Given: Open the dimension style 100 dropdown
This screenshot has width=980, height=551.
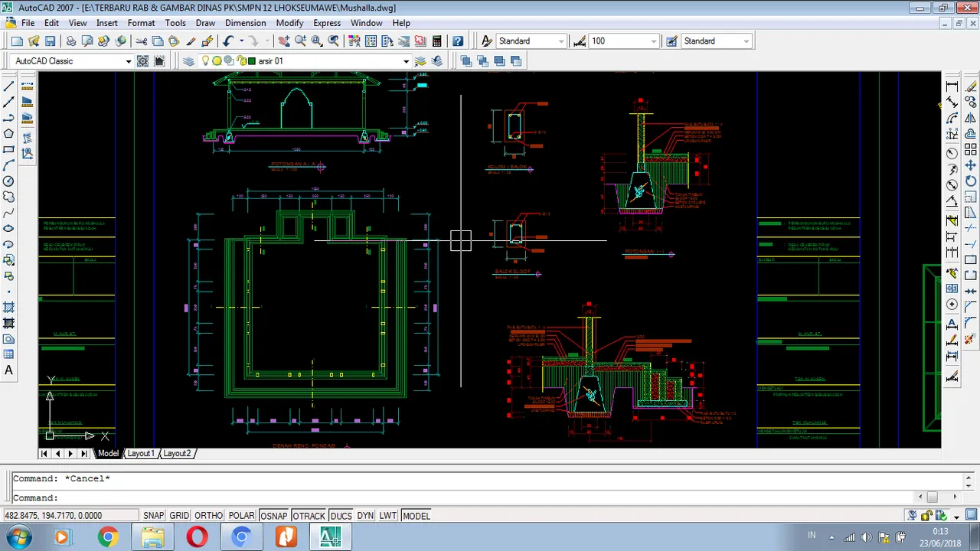Looking at the screenshot, I should pyautogui.click(x=653, y=41).
